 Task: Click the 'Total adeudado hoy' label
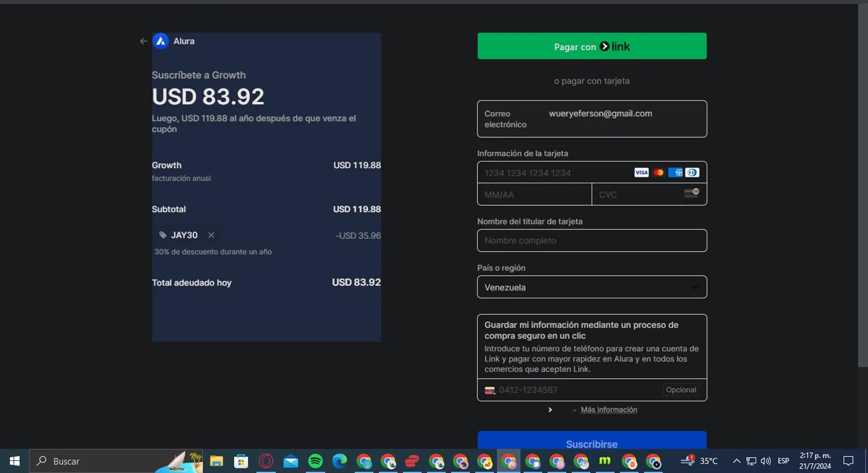point(192,283)
